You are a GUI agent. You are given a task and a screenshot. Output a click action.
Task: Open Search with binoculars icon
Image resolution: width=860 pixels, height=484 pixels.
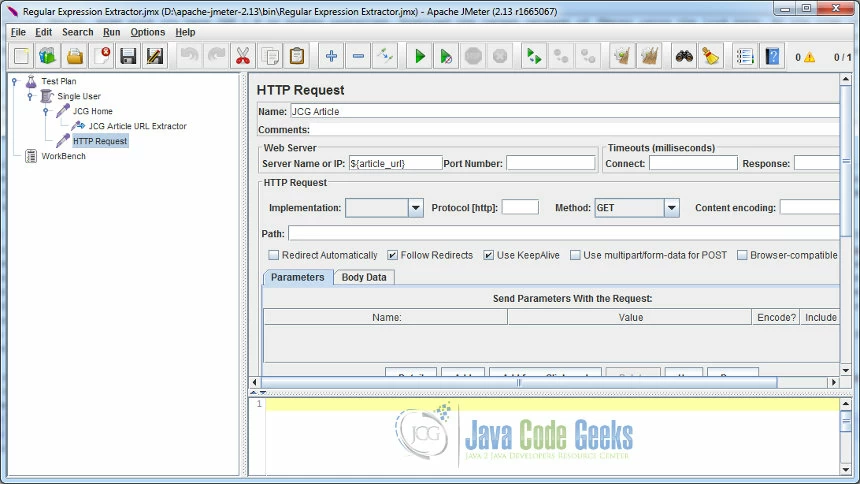[x=684, y=56]
